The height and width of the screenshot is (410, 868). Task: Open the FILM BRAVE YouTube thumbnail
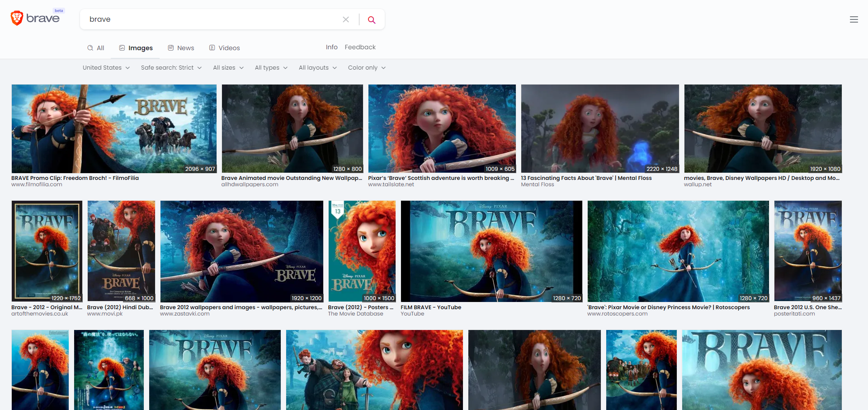point(491,251)
